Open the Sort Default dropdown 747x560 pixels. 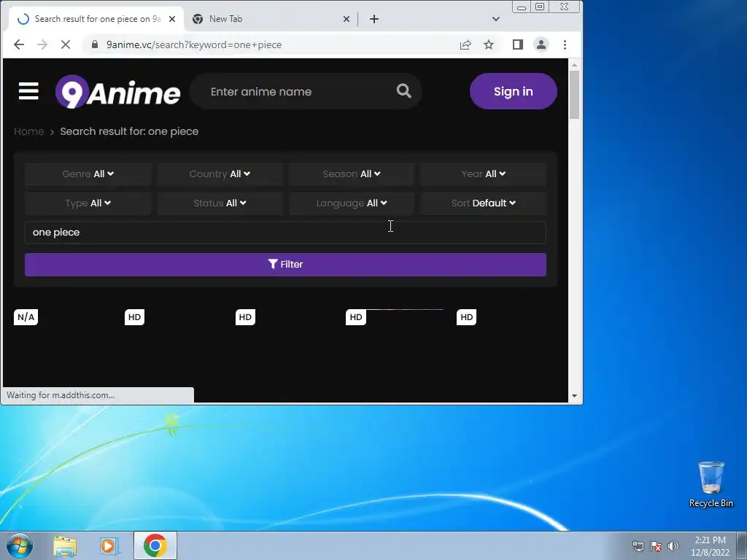pos(483,203)
